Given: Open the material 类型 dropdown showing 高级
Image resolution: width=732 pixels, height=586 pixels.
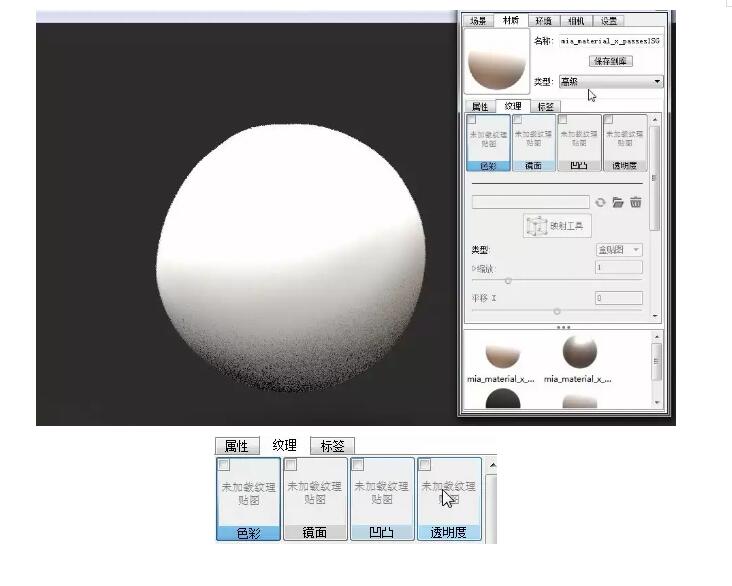Looking at the screenshot, I should point(611,82).
